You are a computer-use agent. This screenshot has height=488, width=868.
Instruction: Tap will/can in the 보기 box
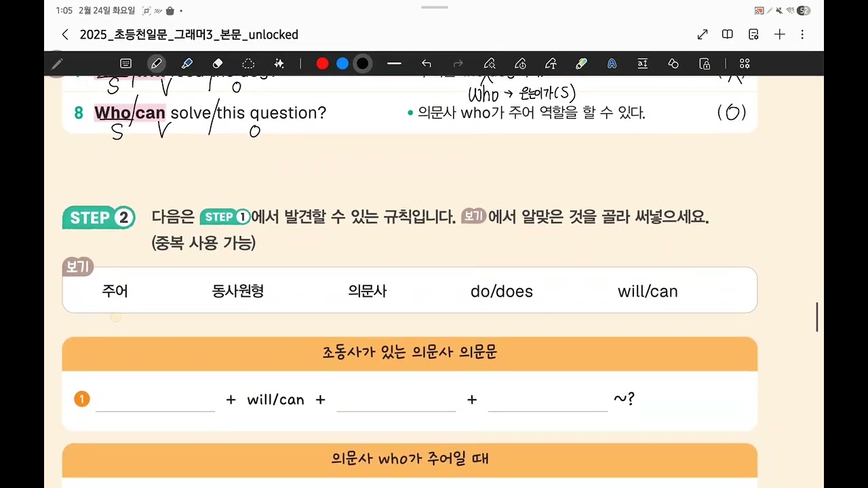[648, 291]
